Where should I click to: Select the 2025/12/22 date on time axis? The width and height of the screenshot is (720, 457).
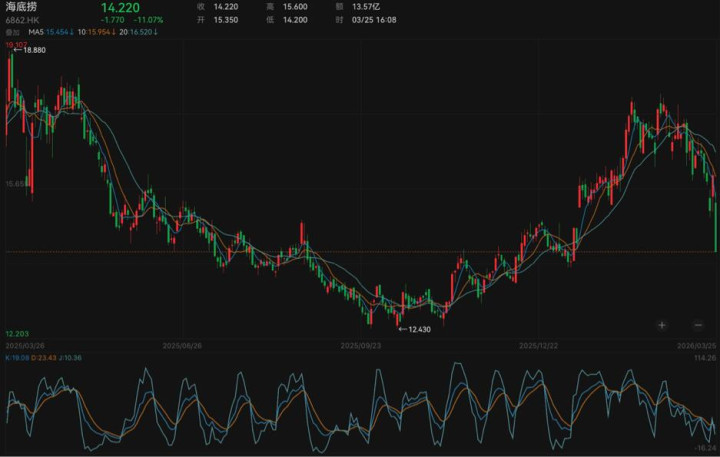pyautogui.click(x=540, y=345)
